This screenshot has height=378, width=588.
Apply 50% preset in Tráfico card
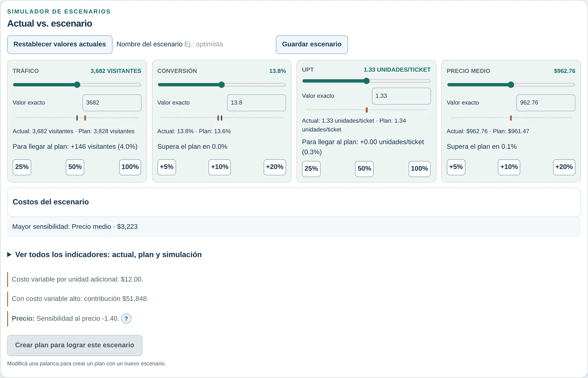[x=75, y=167]
